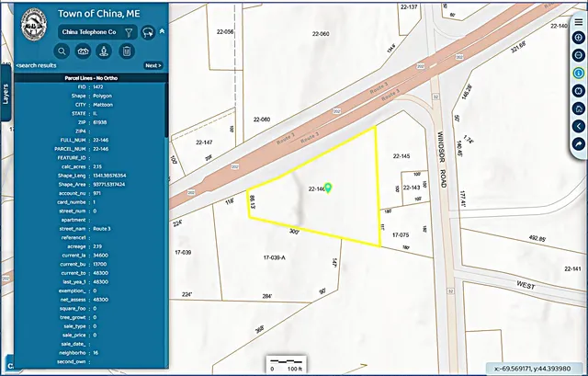Click the full extent icon
Image resolution: width=588 pixels, height=376 pixels.
coord(579,90)
